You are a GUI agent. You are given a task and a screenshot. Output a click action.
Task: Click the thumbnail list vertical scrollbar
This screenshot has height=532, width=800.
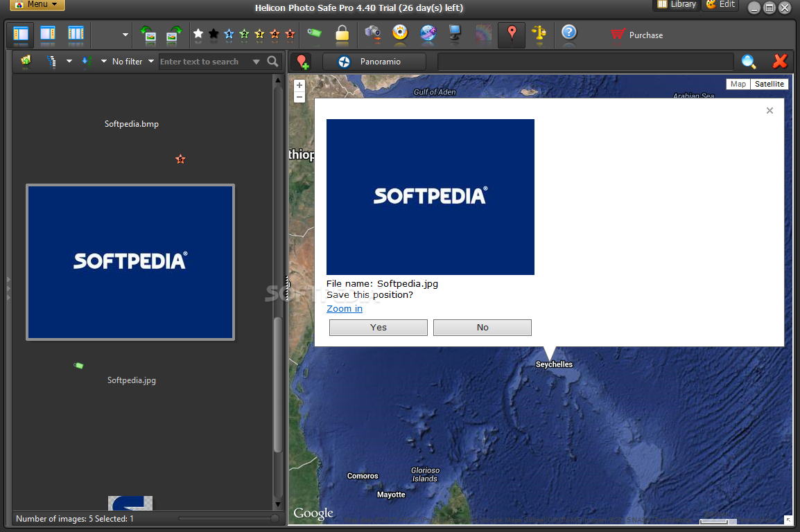pyautogui.click(x=277, y=384)
